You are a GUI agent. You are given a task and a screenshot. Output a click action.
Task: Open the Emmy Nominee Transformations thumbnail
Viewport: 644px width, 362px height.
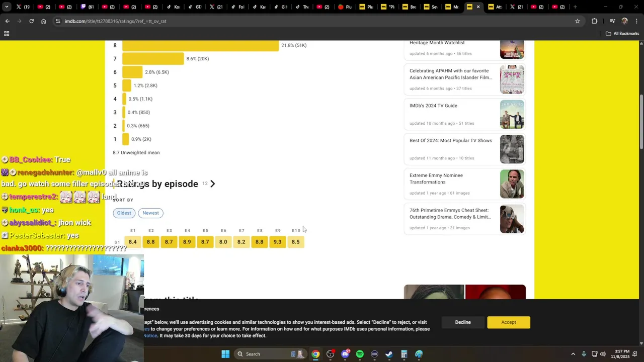pyautogui.click(x=512, y=184)
